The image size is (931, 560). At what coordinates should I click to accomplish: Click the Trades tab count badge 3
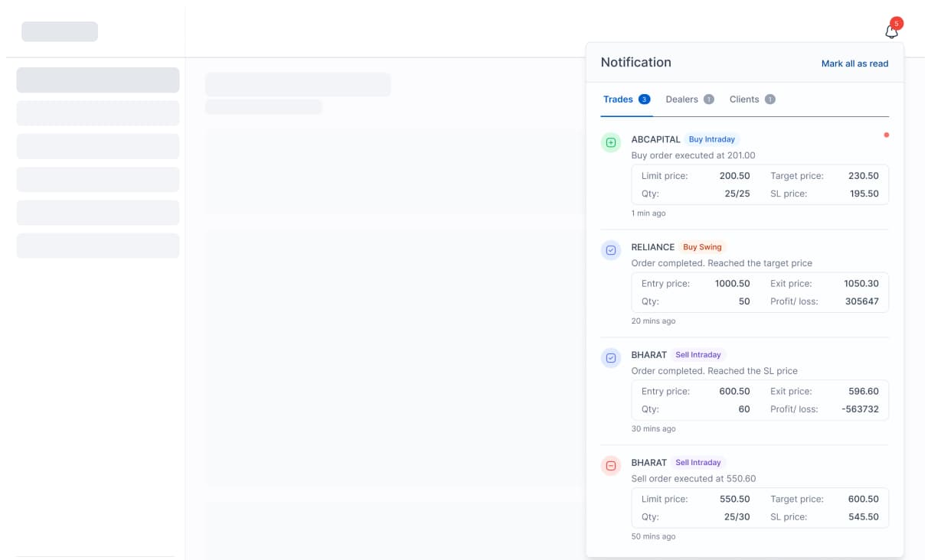[645, 99]
